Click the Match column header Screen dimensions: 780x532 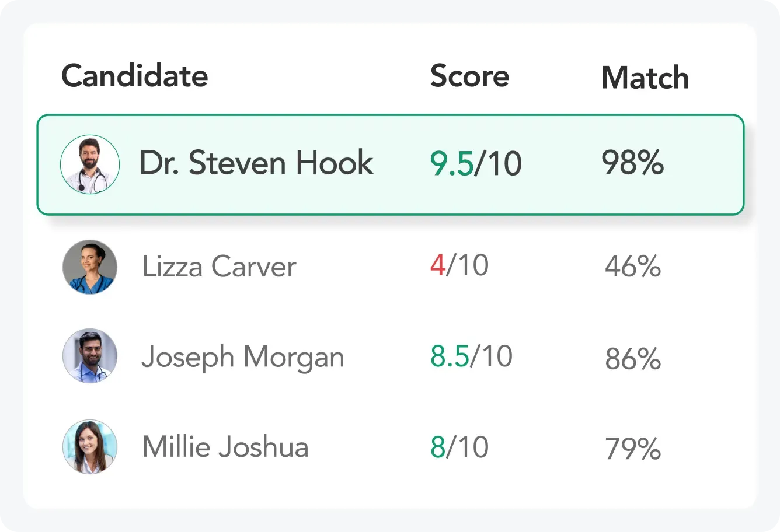[x=645, y=78]
